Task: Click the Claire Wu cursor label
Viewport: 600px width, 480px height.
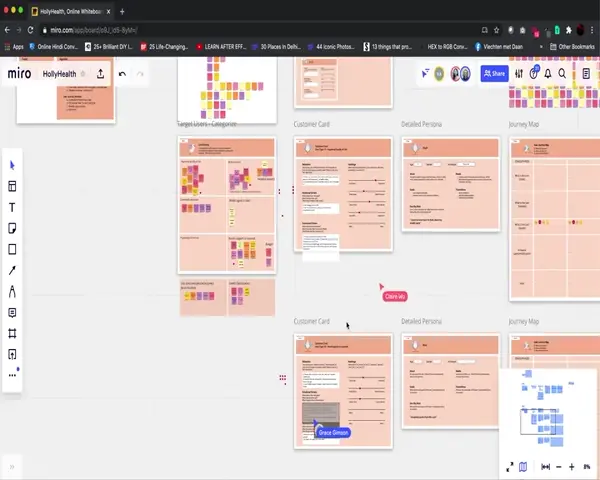Action: [395, 296]
